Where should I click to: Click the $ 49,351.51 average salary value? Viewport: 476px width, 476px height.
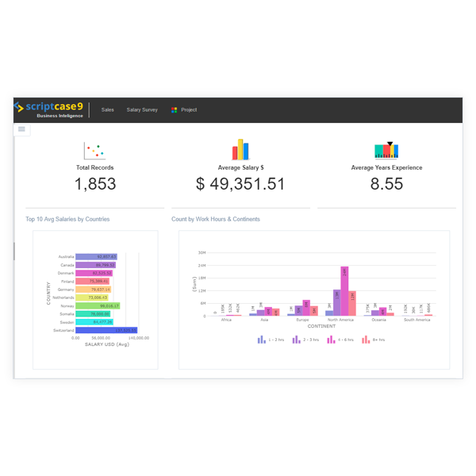coord(240,184)
